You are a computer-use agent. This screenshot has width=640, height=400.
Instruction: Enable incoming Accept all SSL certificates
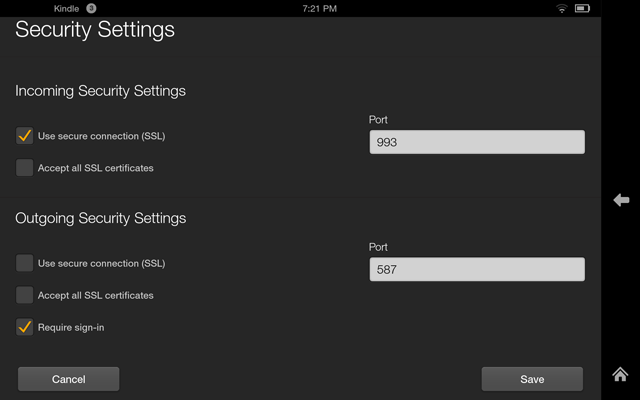25,168
